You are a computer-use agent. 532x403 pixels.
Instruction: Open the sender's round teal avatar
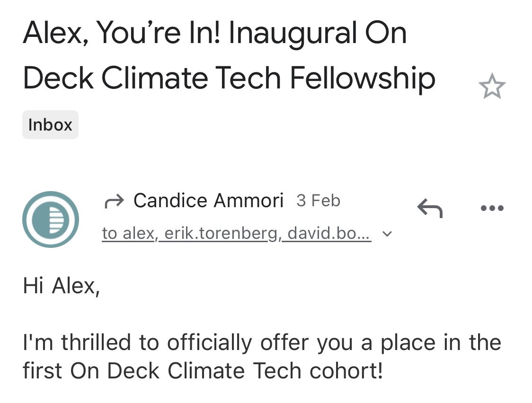51,219
